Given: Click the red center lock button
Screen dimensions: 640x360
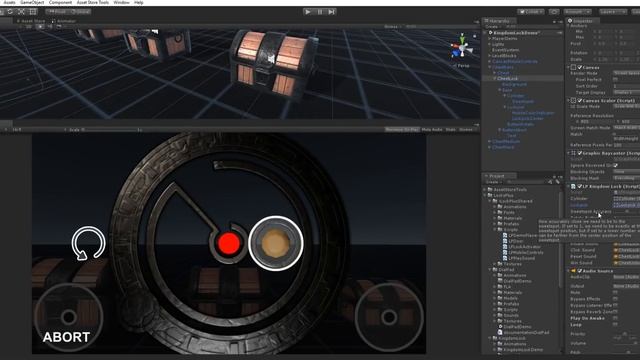Looking at the screenshot, I should (229, 243).
